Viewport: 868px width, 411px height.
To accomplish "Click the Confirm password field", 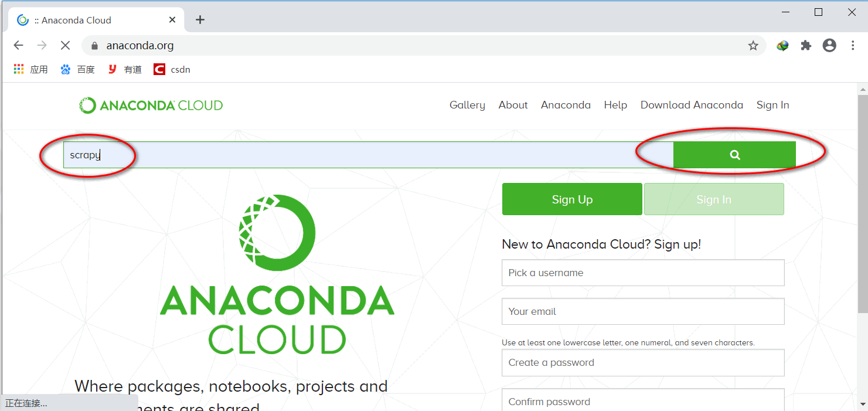I will 643,400.
